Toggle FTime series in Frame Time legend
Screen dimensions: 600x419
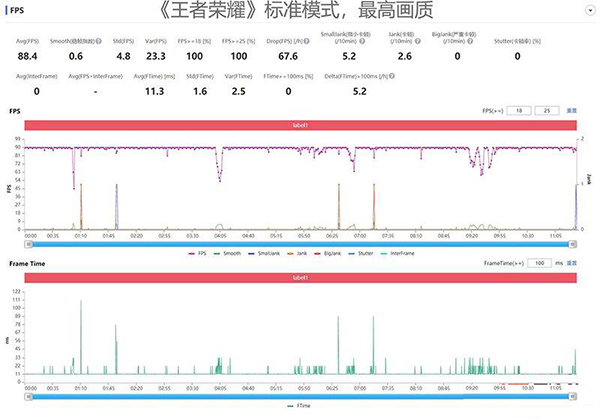point(299,406)
